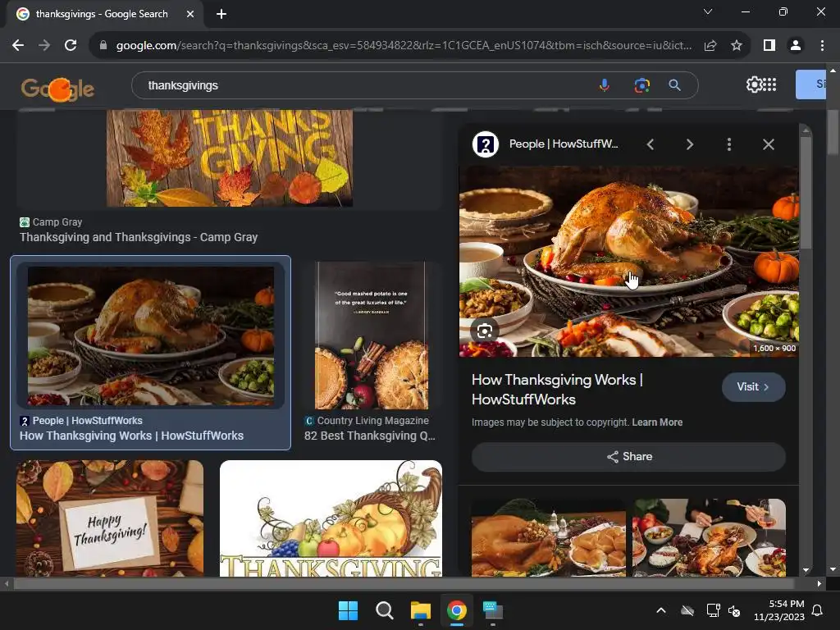The width and height of the screenshot is (840, 630).
Task: Reload the Google search page
Action: coord(71,46)
